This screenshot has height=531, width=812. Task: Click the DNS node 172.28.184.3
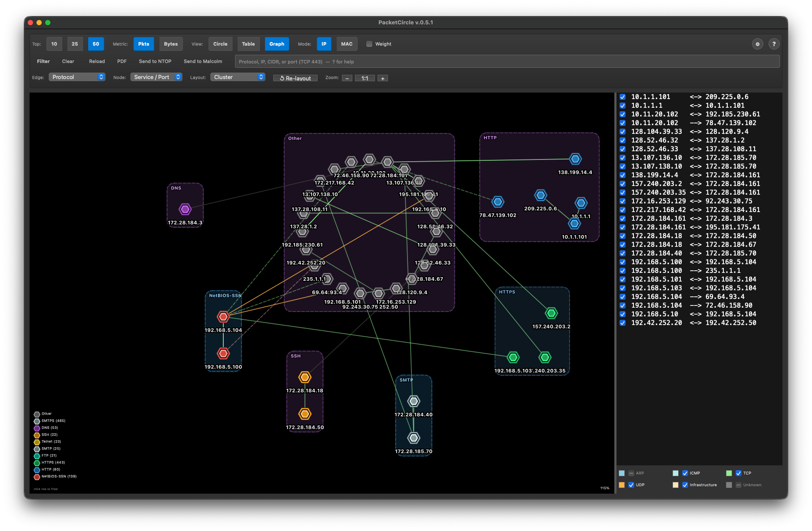pos(185,209)
